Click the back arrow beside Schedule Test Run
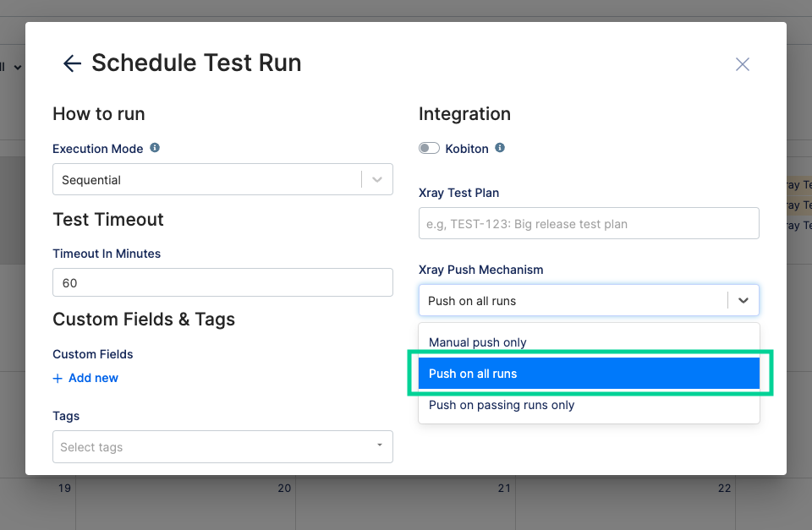812x530 pixels. coord(72,63)
